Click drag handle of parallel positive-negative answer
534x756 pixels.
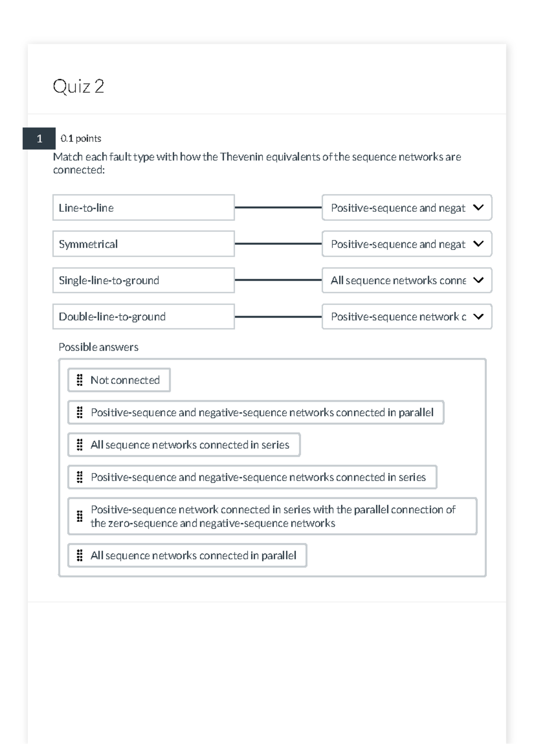pyautogui.click(x=80, y=412)
